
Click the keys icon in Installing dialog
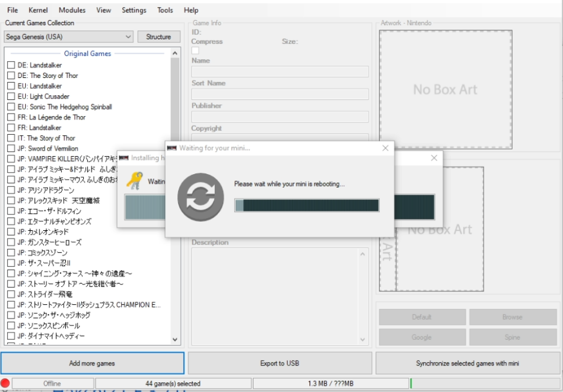point(135,181)
